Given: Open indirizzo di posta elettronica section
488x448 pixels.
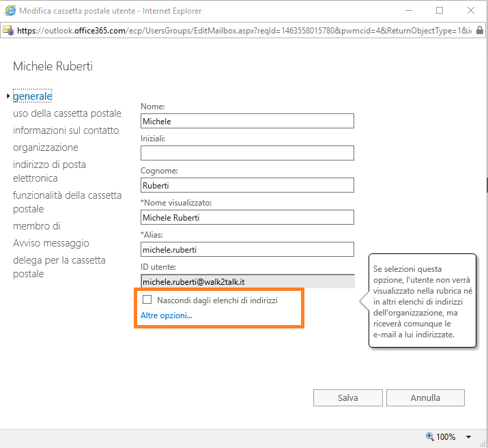Looking at the screenshot, I should [49, 171].
